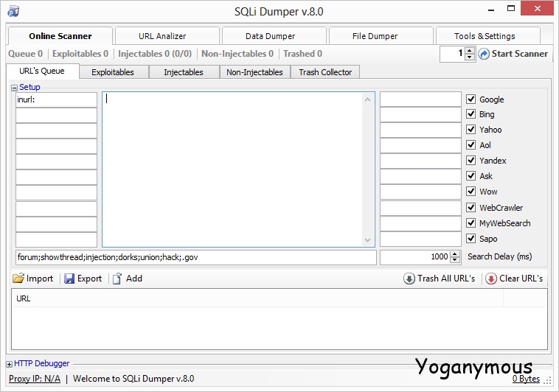
Task: Disable the Wow checkbox
Action: point(471,192)
